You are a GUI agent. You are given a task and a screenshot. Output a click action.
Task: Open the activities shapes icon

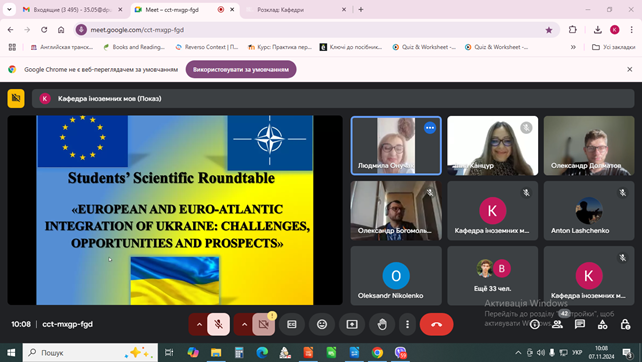pos(602,324)
